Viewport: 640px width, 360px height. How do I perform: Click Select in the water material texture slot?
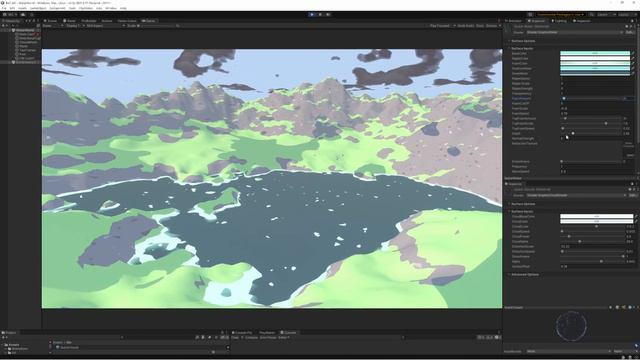[x=630, y=156]
